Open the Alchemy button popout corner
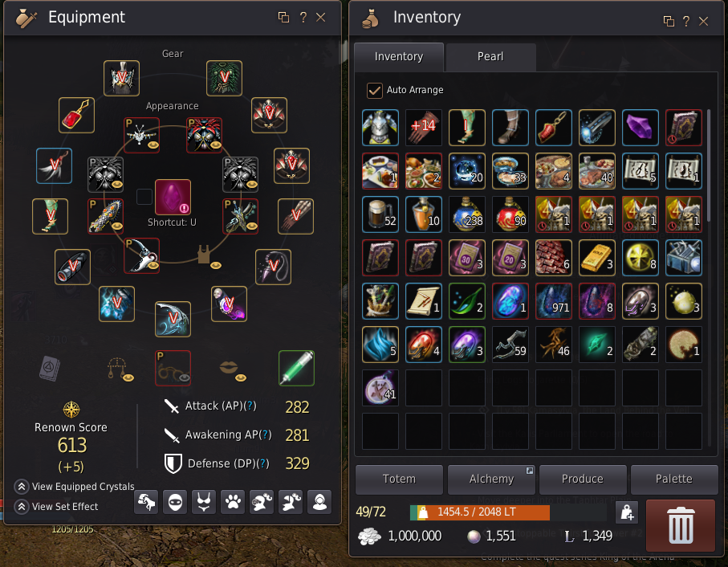The image size is (728, 567). [529, 471]
